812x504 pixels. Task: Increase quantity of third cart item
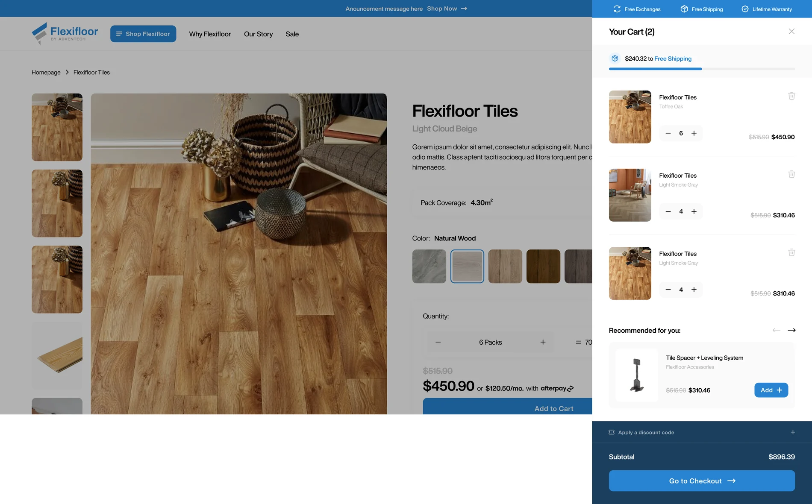pyautogui.click(x=694, y=290)
